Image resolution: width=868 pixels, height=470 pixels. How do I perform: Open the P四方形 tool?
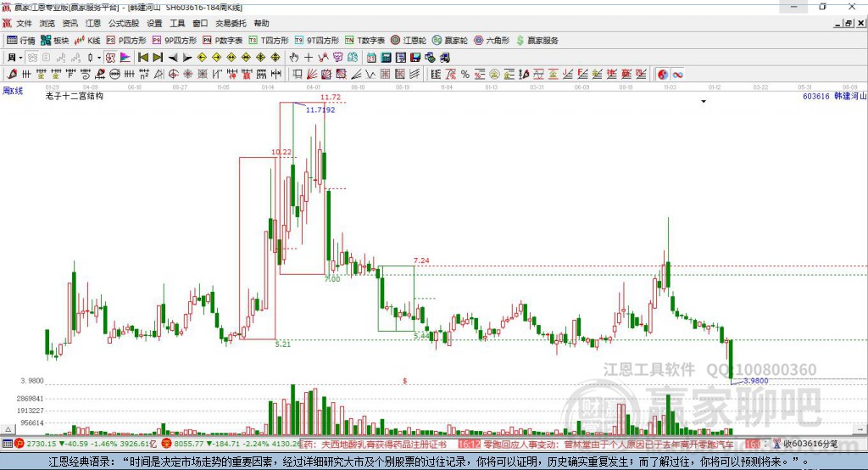tap(126, 41)
